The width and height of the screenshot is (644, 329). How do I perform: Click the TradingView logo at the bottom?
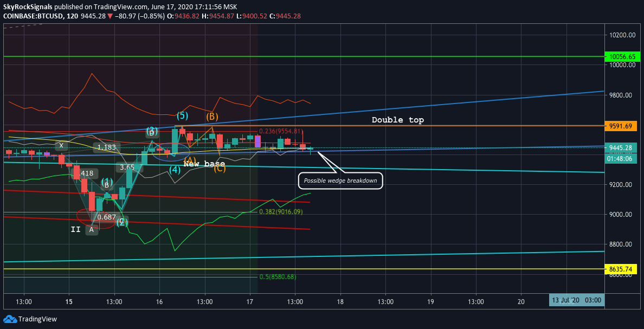click(x=30, y=319)
